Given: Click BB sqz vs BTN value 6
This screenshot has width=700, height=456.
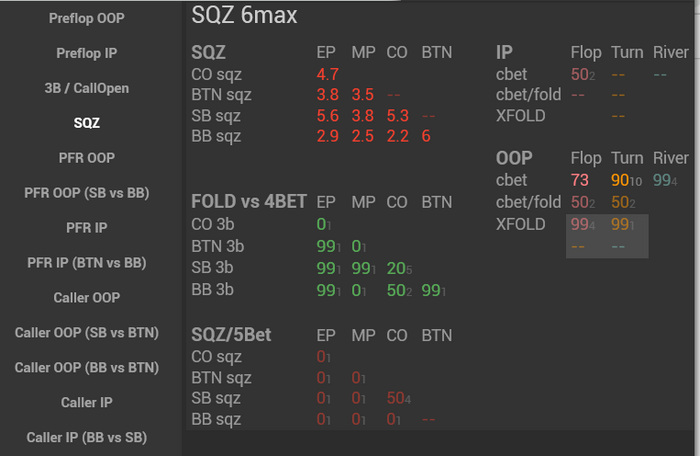Looking at the screenshot, I should pos(427,136).
